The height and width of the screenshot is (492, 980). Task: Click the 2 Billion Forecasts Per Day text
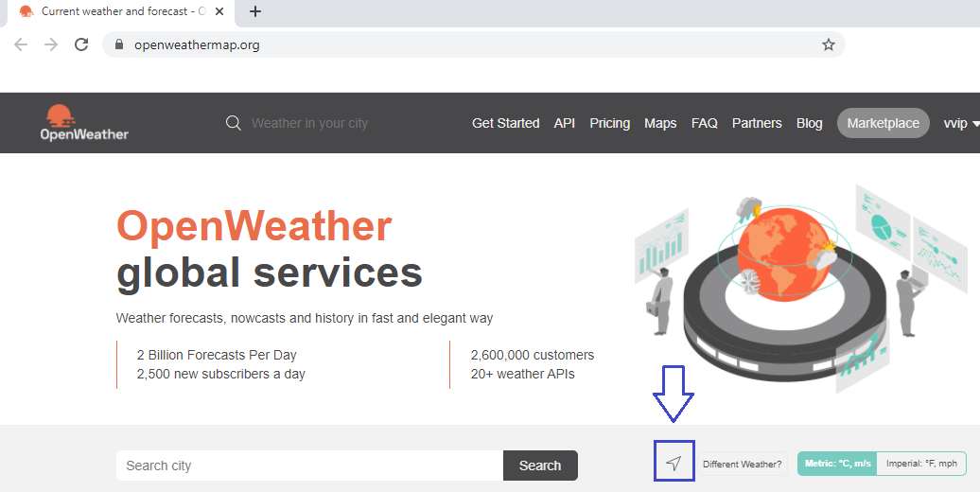click(x=217, y=355)
